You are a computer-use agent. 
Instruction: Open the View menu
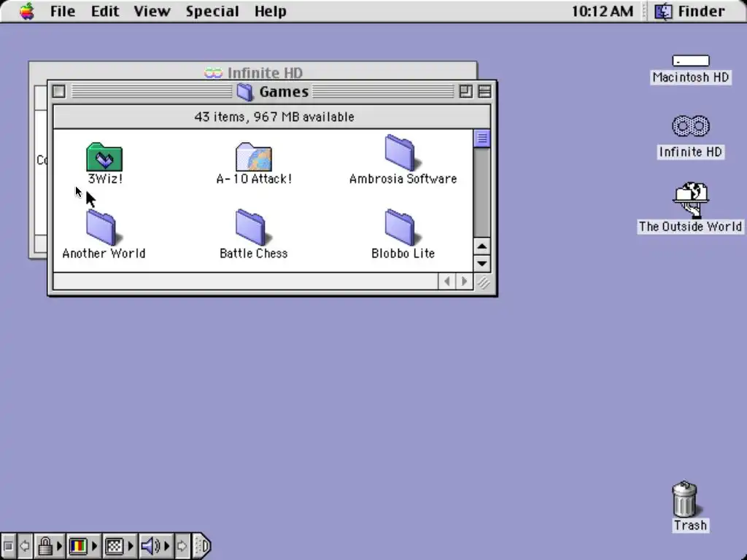[152, 11]
